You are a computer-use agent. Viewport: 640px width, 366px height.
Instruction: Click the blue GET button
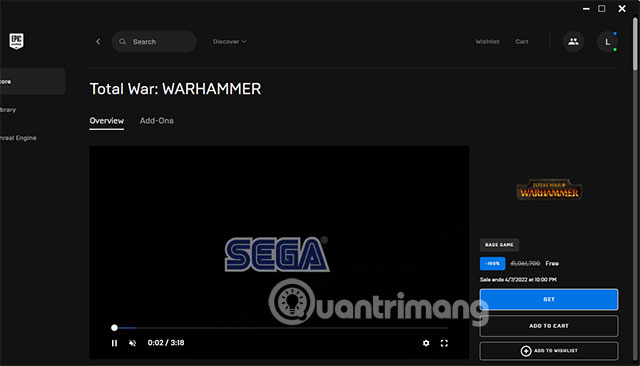(x=549, y=299)
